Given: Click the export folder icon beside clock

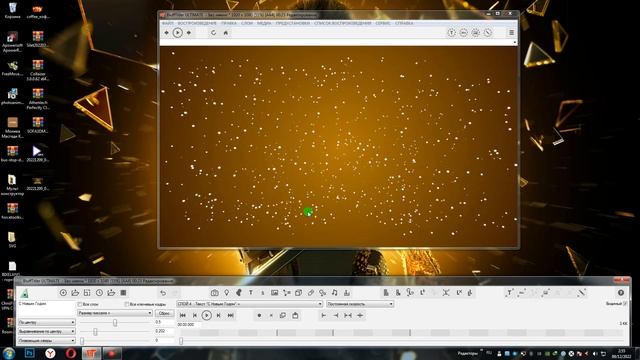Looking at the screenshot, I should (111, 293).
